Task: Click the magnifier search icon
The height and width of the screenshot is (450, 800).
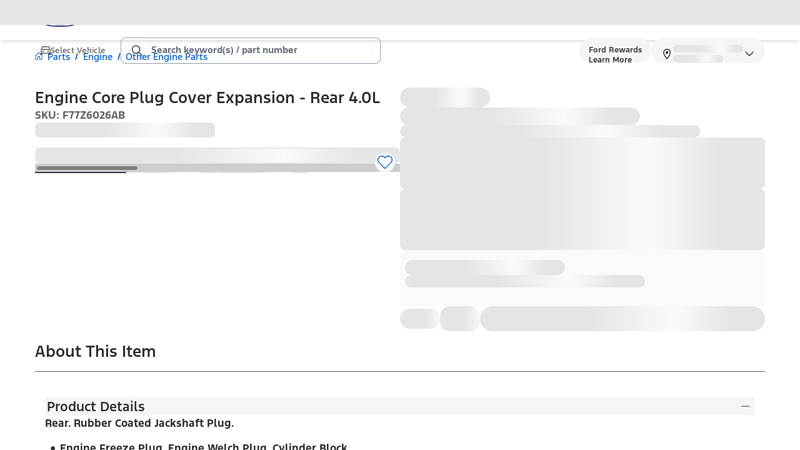Action: point(137,51)
